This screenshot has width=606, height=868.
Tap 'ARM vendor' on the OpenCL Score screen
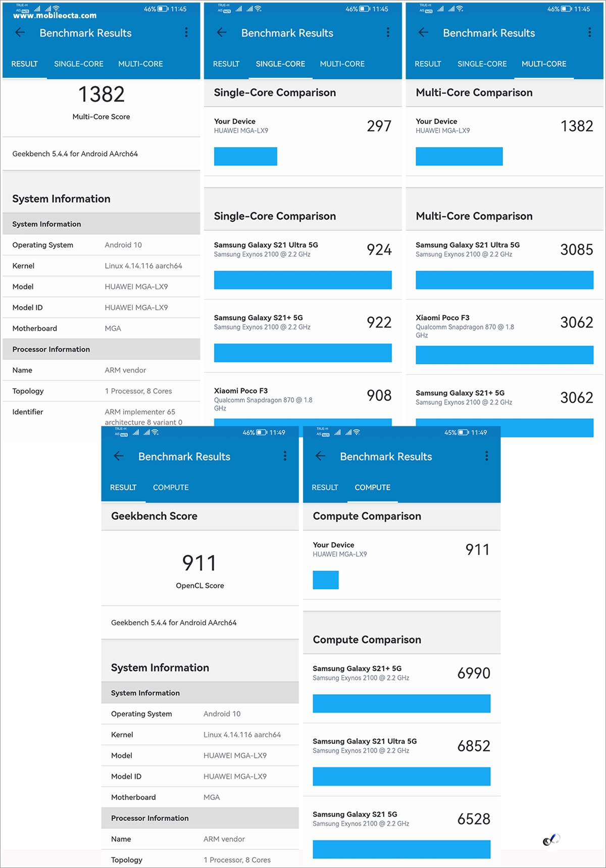[x=224, y=839]
